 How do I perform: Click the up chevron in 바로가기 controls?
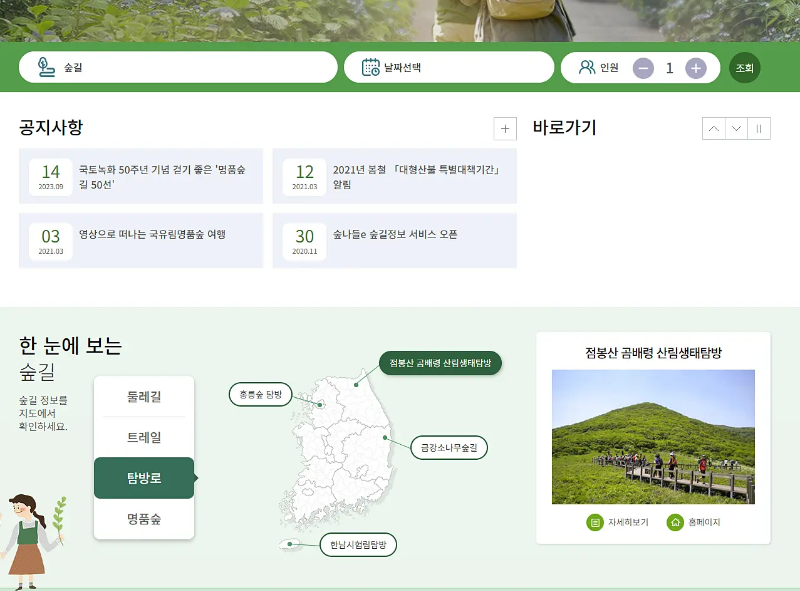click(x=713, y=127)
